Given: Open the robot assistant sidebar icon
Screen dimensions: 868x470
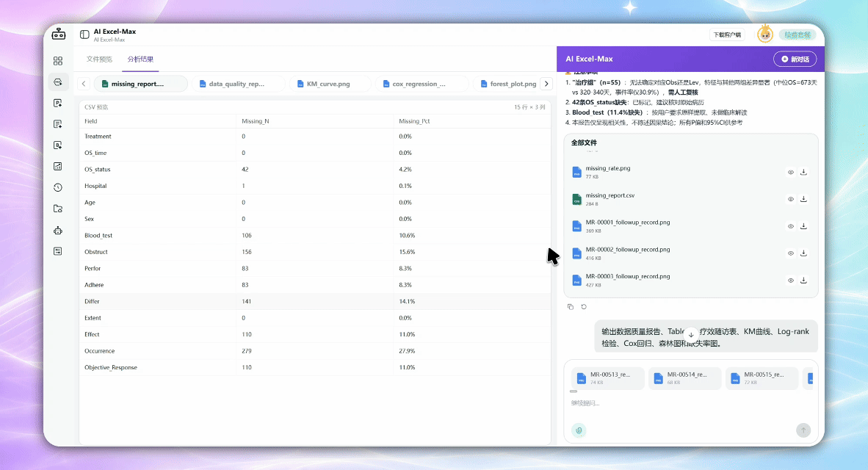Looking at the screenshot, I should click(58, 231).
